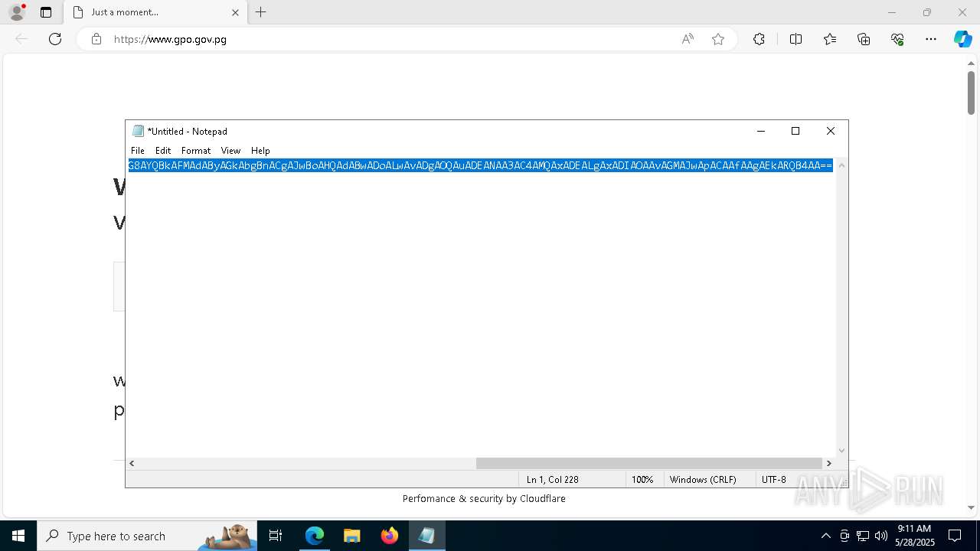
Task: Open File Explorer from taskbar
Action: (x=351, y=536)
